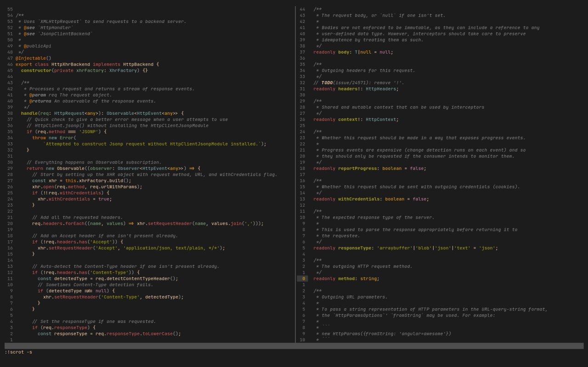Click comment 'Add all the requested headers.'
Image resolution: width=588 pixels, height=367 pixels.
(x=78, y=217)
